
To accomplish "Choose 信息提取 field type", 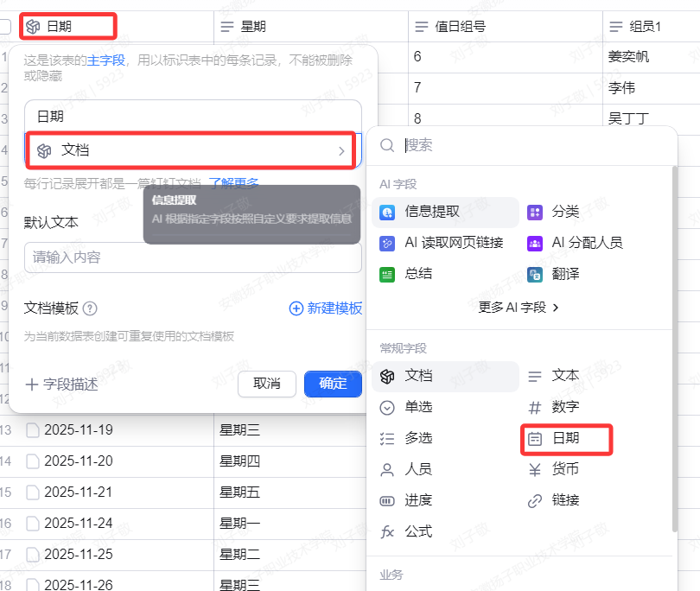I will tap(445, 212).
